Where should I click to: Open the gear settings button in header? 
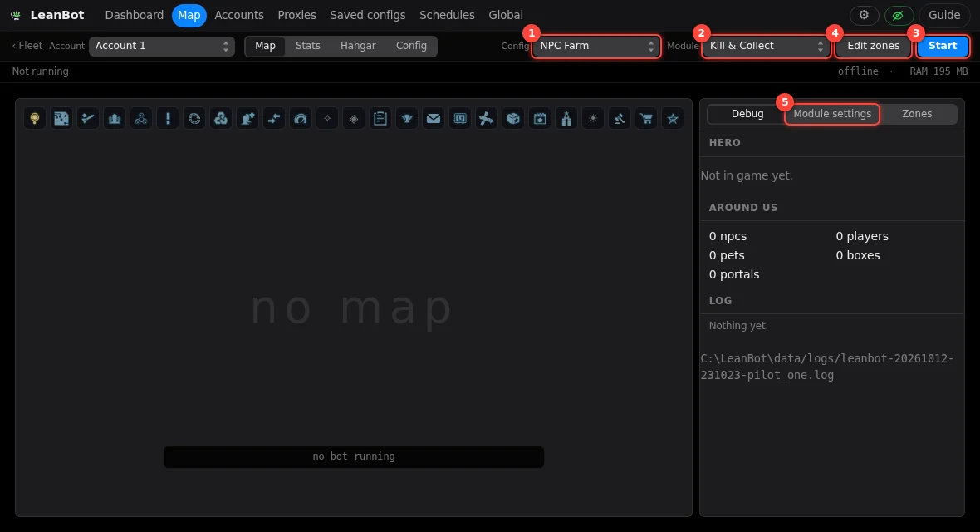[864, 15]
